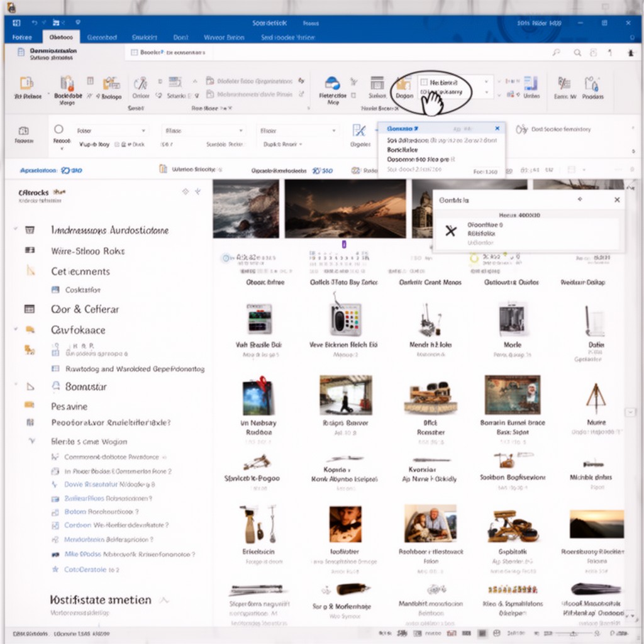
Task: Switch to the Gecoobed ribbon tab
Action: click(x=102, y=37)
